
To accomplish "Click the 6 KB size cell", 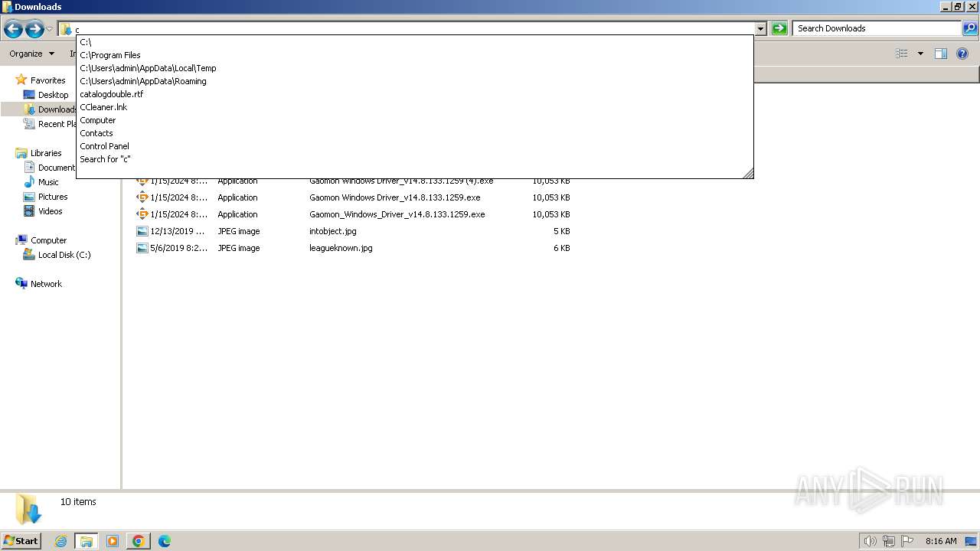I will tap(562, 248).
